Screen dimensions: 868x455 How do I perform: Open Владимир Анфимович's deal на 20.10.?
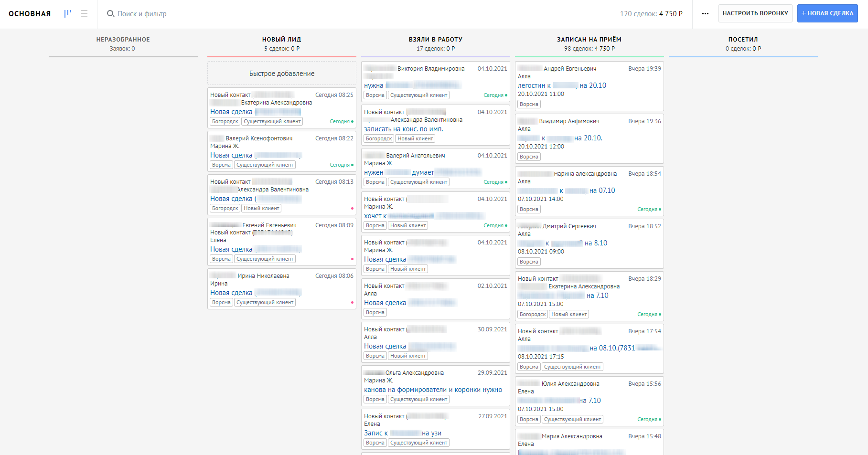tap(560, 138)
